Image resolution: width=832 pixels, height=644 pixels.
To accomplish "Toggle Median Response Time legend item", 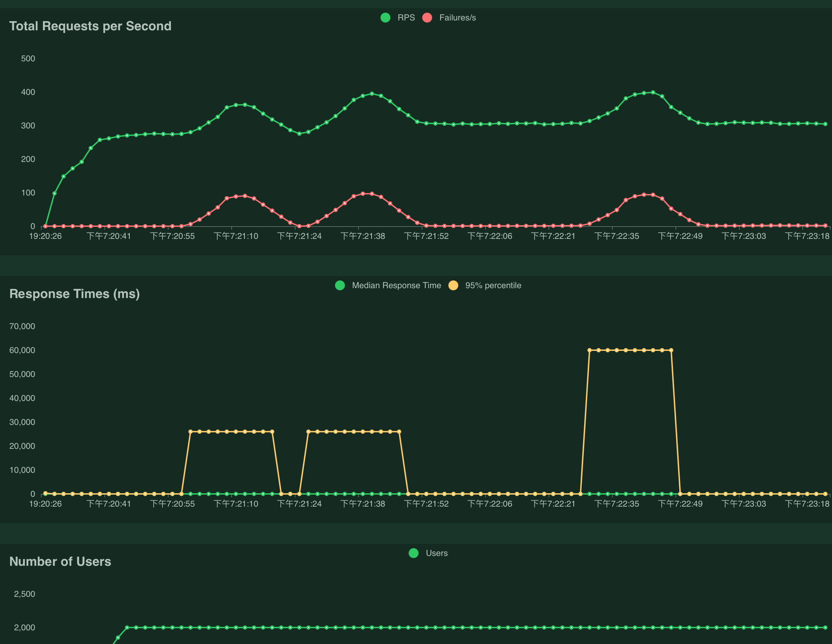I will coord(388,285).
